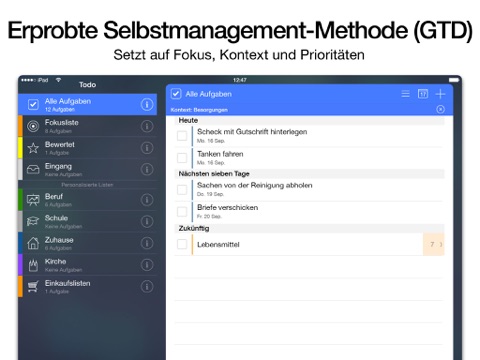Click the green Beruf color bar
The height and width of the screenshot is (360, 480).
point(20,200)
